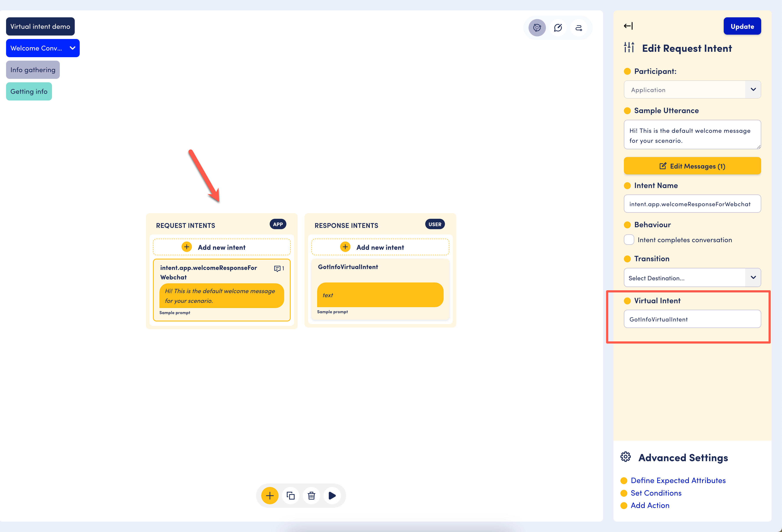Open Define Expected Attributes link
Image resolution: width=782 pixels, height=532 pixels.
pos(678,480)
